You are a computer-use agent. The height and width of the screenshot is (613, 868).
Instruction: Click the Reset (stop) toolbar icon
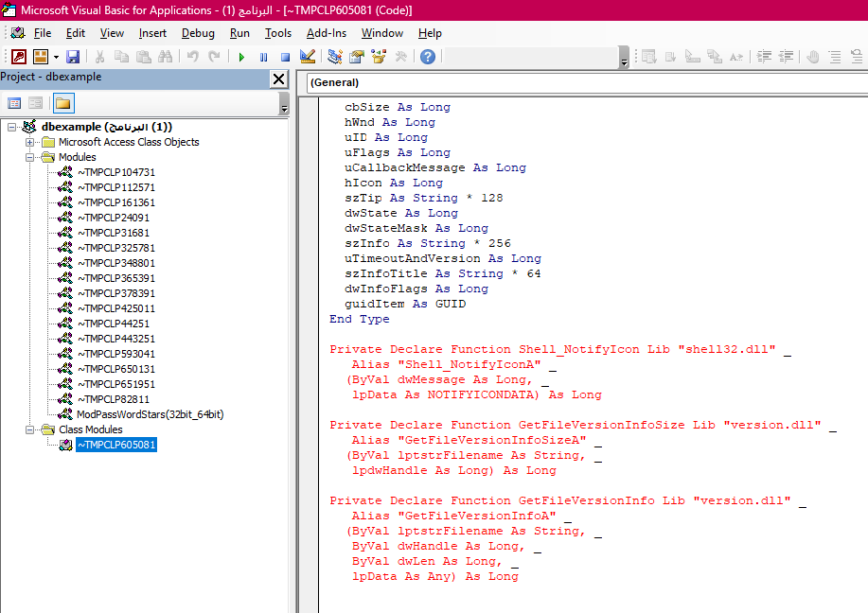pyautogui.click(x=285, y=57)
